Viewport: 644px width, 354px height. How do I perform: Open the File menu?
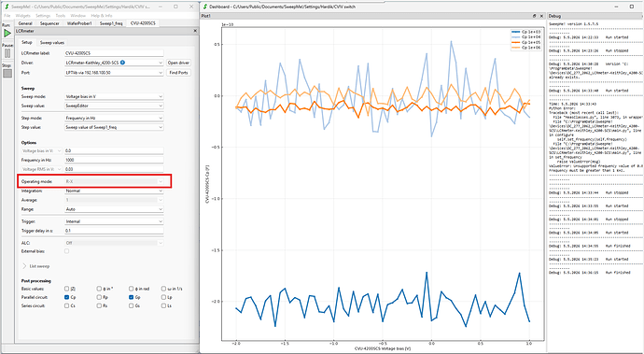click(7, 16)
